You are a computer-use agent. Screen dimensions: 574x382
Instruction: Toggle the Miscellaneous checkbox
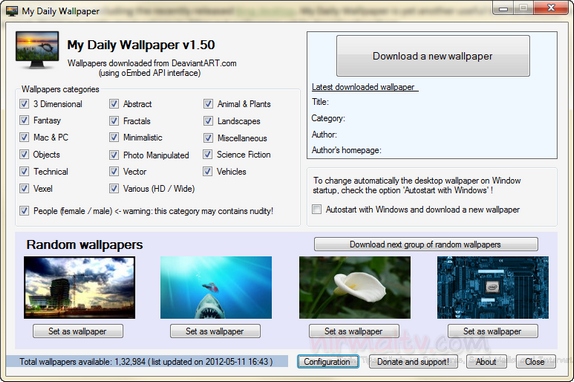(x=208, y=138)
